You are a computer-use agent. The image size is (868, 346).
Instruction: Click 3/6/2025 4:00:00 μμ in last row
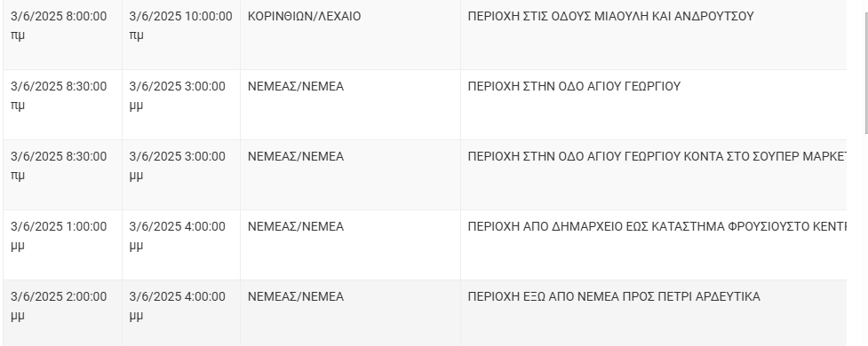[177, 306]
